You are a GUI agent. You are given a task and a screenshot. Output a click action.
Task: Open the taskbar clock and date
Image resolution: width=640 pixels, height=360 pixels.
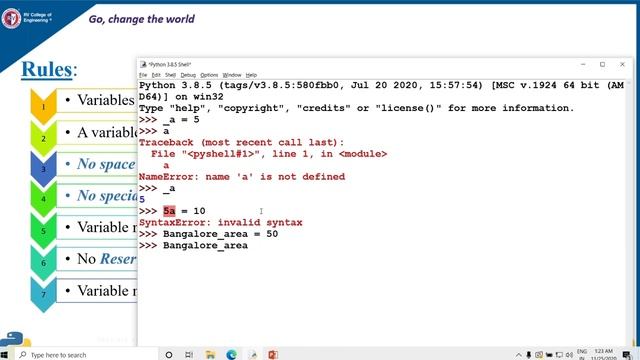[x=603, y=354]
